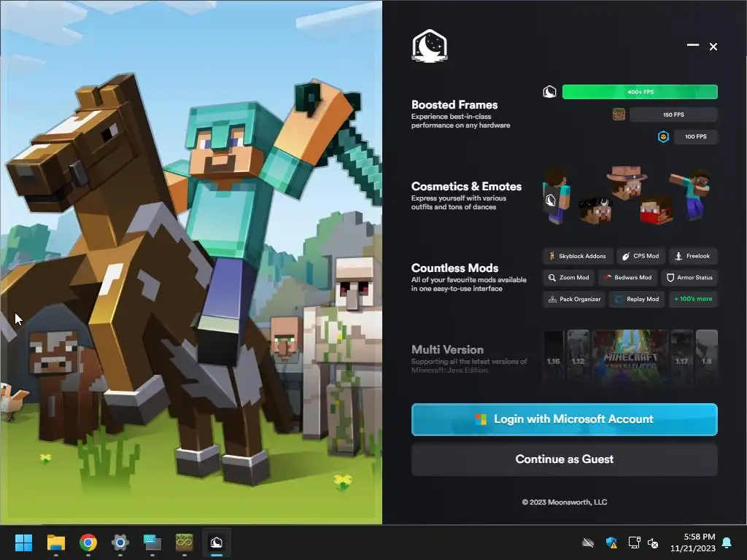Click the muted volume tray icon
Screen dimensions: 747x560
coord(653,542)
